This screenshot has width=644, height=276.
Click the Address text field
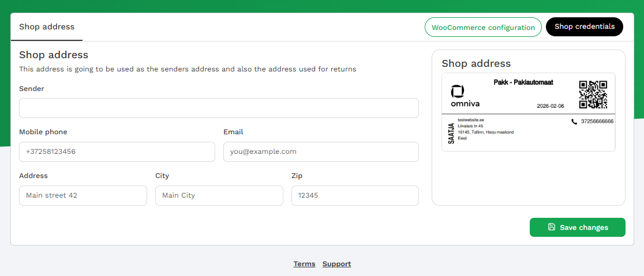click(83, 195)
